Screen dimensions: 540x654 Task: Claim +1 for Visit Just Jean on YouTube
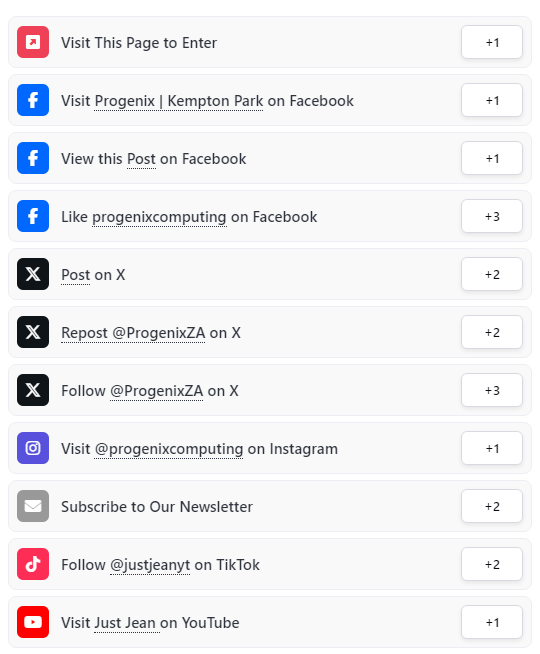[492, 622]
